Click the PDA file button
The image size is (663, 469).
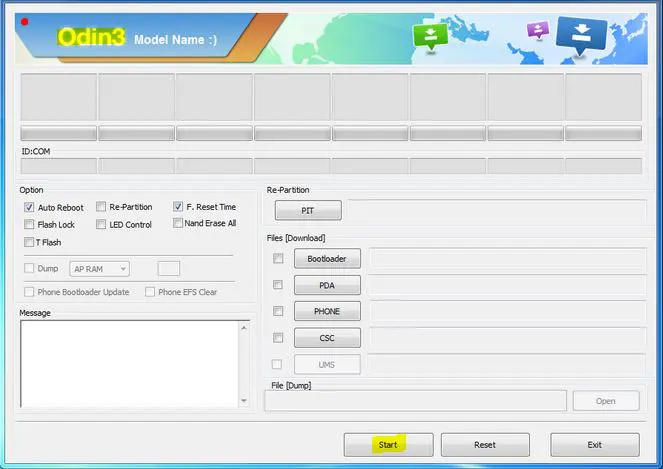327,285
